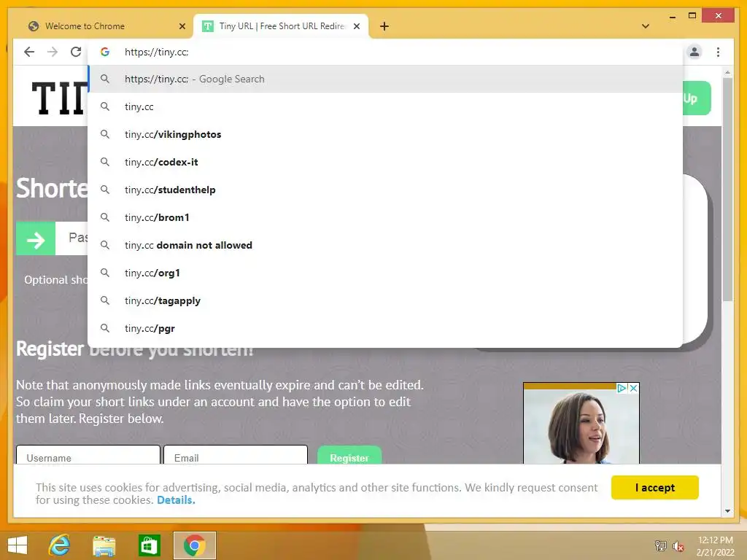Launch Internet Explorer from the taskbar
Image resolution: width=747 pixels, height=560 pixels.
[60, 545]
